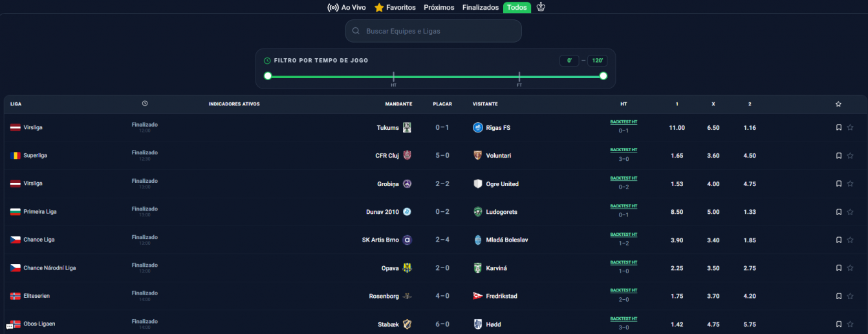Click the star icon in the table header
The width and height of the screenshot is (868, 334).
click(x=838, y=104)
